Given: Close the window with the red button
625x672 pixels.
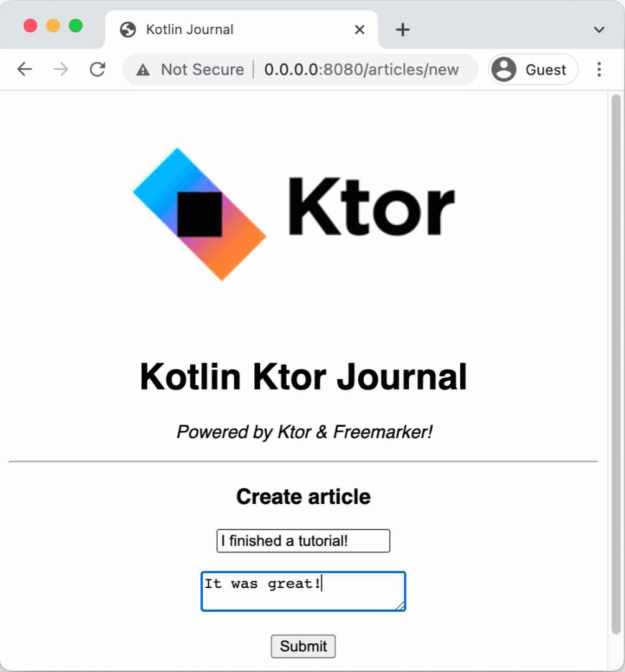Looking at the screenshot, I should [30, 26].
